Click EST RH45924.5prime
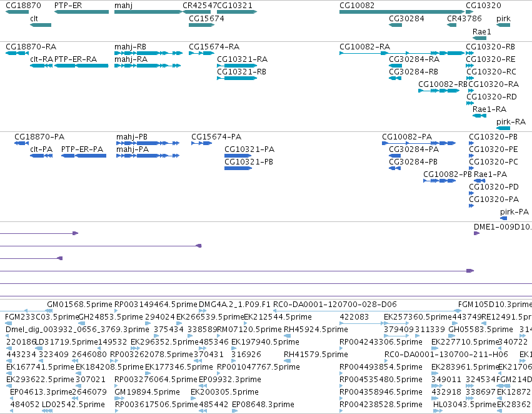 tap(316, 330)
